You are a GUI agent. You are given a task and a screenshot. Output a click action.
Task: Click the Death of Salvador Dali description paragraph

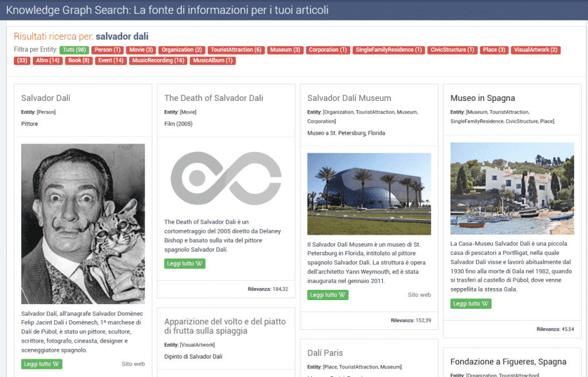pyautogui.click(x=223, y=236)
